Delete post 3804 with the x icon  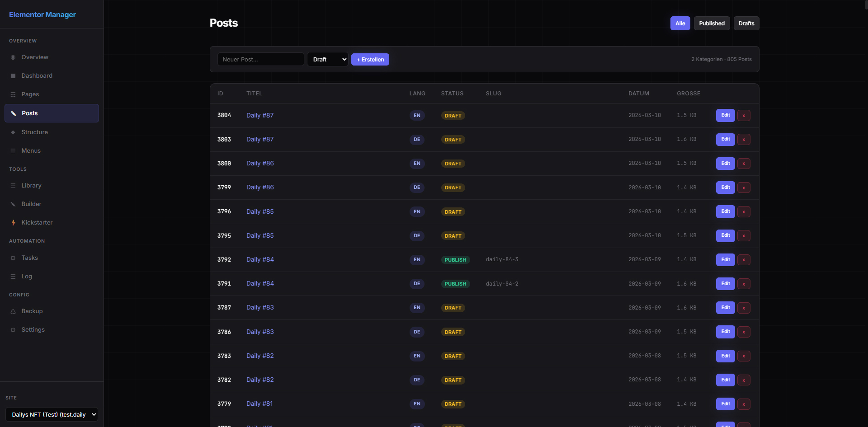744,116
